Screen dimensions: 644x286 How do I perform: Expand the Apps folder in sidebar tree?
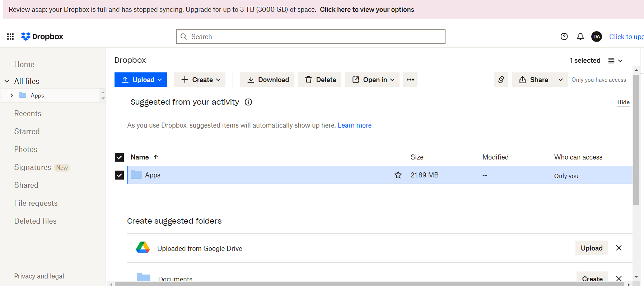coord(12,95)
